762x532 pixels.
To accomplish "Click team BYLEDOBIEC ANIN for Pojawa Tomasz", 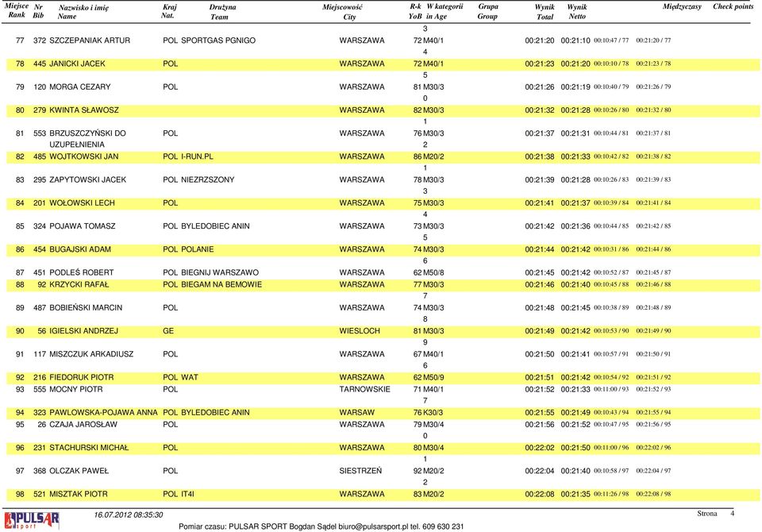I will pyautogui.click(x=215, y=226).
